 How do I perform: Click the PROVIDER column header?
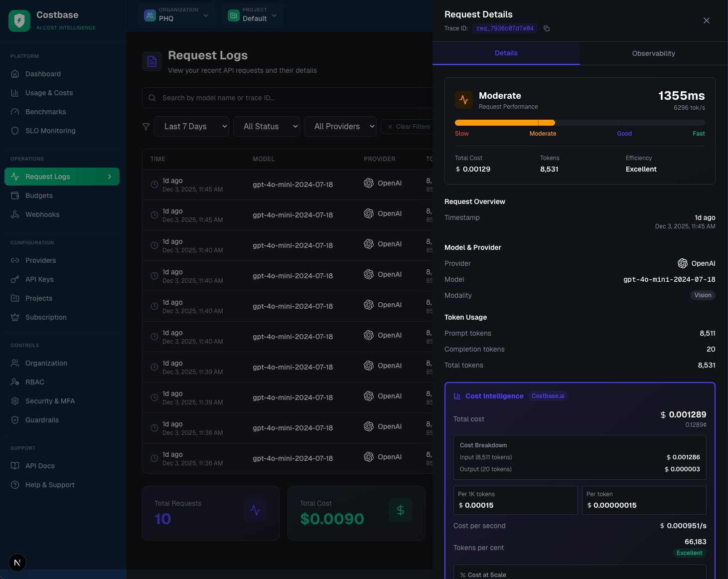click(380, 159)
